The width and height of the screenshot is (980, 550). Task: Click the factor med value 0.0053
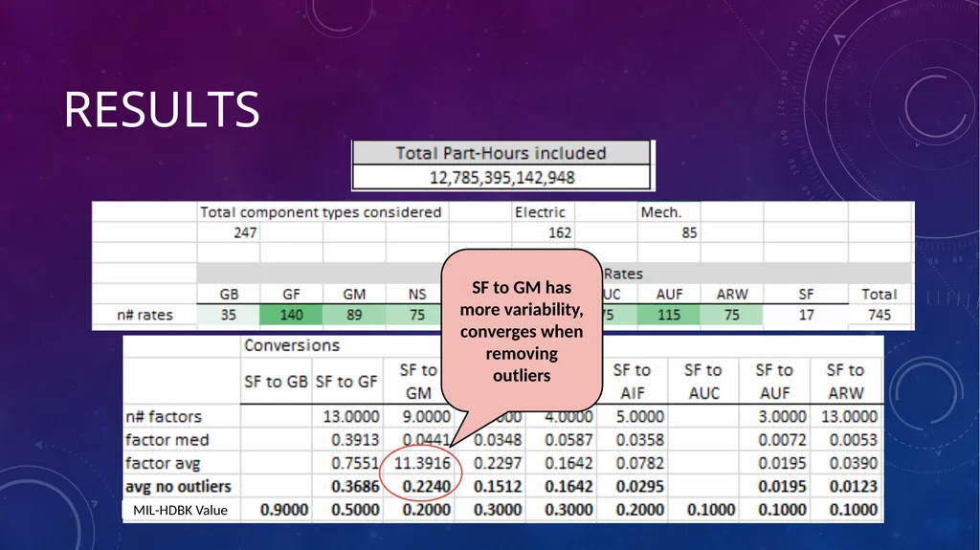coord(854,440)
